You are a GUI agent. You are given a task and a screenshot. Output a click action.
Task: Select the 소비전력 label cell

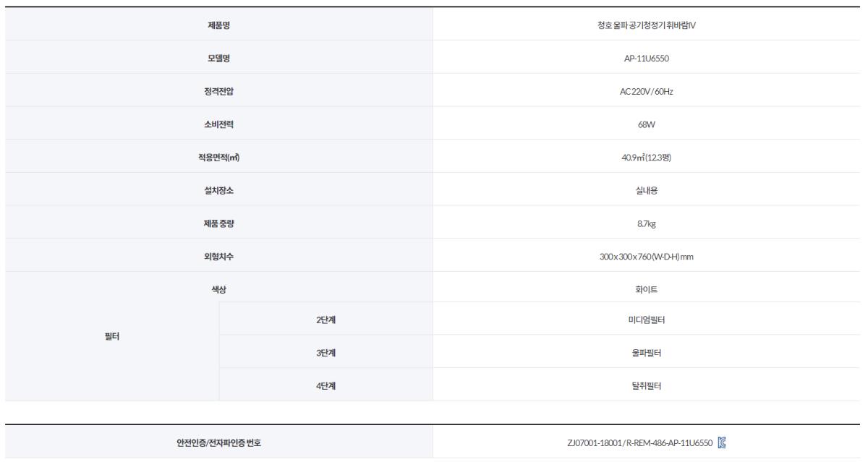coord(218,125)
